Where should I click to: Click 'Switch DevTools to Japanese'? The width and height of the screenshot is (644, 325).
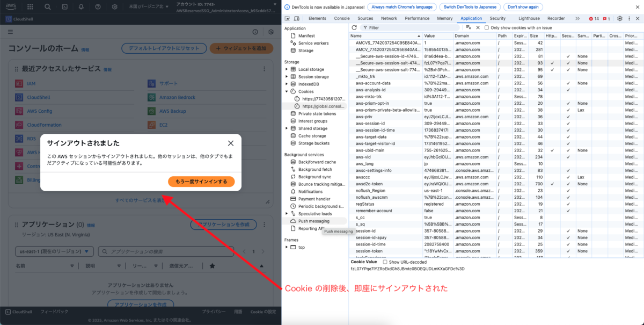click(470, 7)
